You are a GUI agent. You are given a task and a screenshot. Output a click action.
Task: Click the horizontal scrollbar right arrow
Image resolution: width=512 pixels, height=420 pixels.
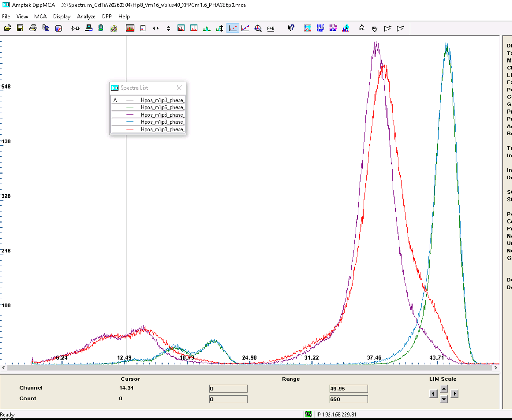(x=495, y=368)
